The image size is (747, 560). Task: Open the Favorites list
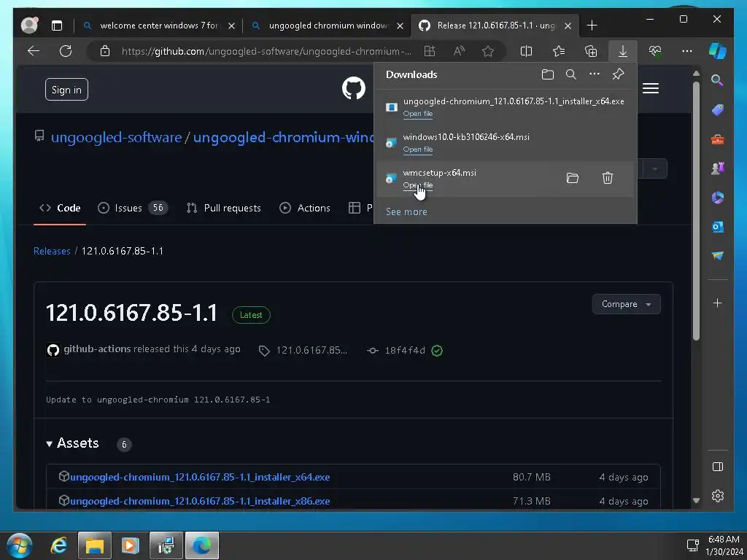coord(558,51)
